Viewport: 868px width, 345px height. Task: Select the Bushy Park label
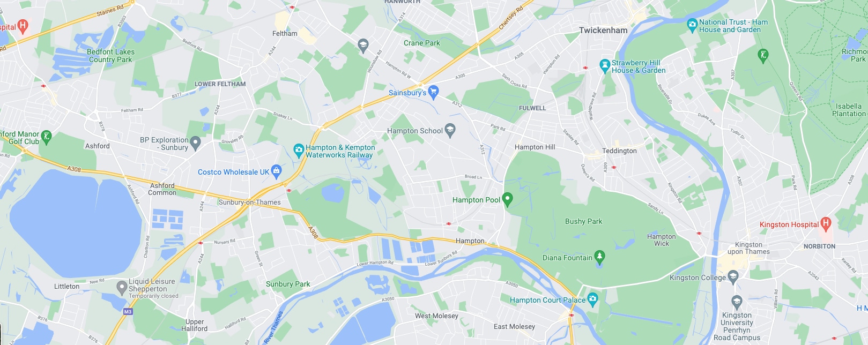click(583, 221)
